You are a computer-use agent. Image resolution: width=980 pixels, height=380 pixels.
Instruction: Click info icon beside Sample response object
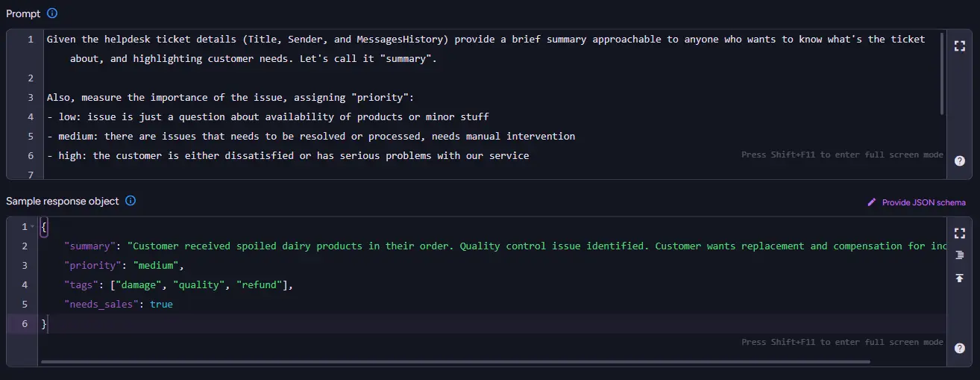coord(131,201)
